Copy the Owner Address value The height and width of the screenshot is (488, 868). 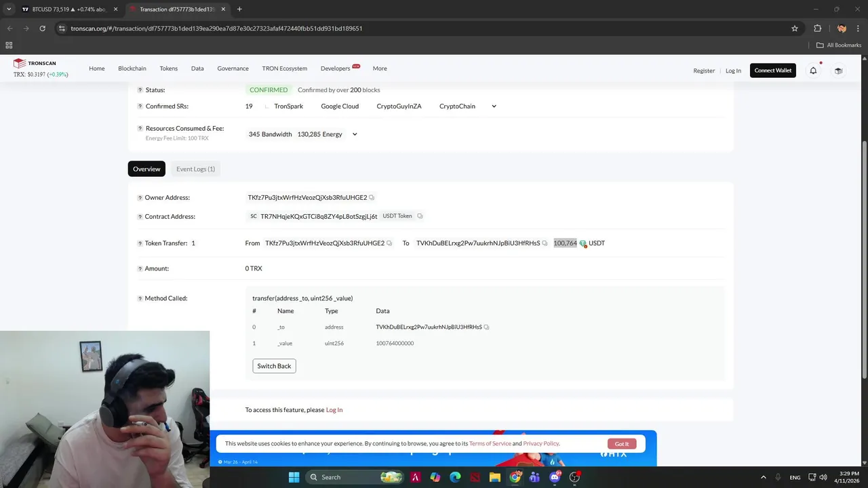tap(372, 198)
